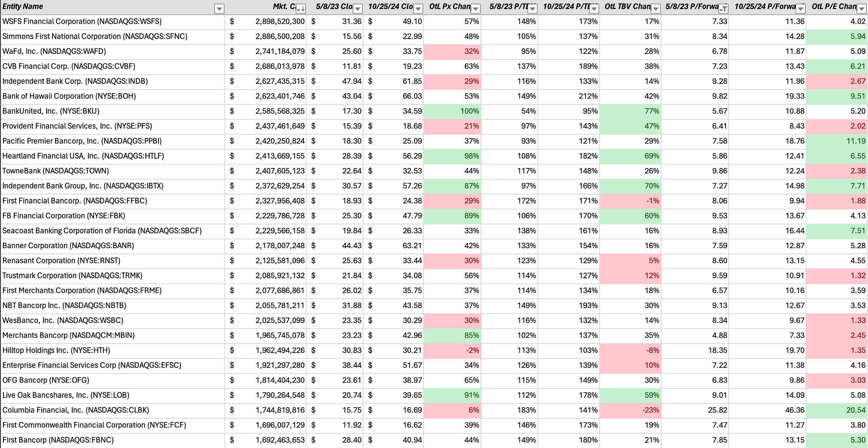Select Independent Bank Group, Inc. (IBTX) cell
The image size is (868, 448).
click(113, 186)
